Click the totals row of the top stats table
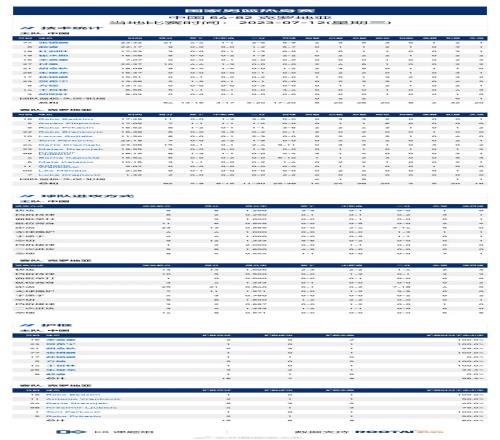This screenshot has width=500, height=440. (x=250, y=103)
